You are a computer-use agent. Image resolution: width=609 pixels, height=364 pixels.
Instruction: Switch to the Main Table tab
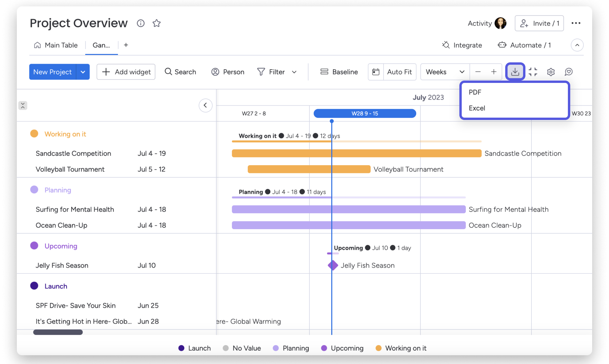tap(56, 45)
